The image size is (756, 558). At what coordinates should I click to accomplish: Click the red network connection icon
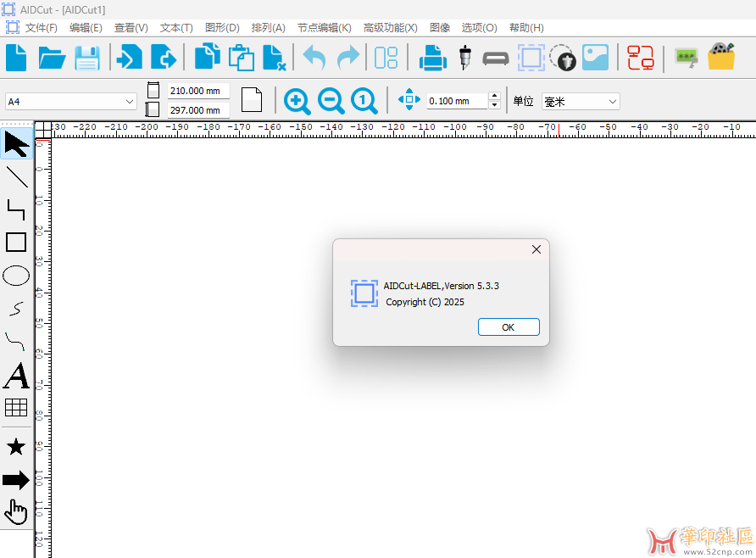click(x=640, y=58)
